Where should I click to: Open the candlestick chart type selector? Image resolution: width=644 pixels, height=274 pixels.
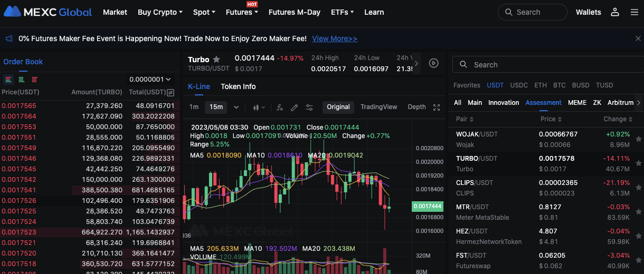pyautogui.click(x=259, y=107)
